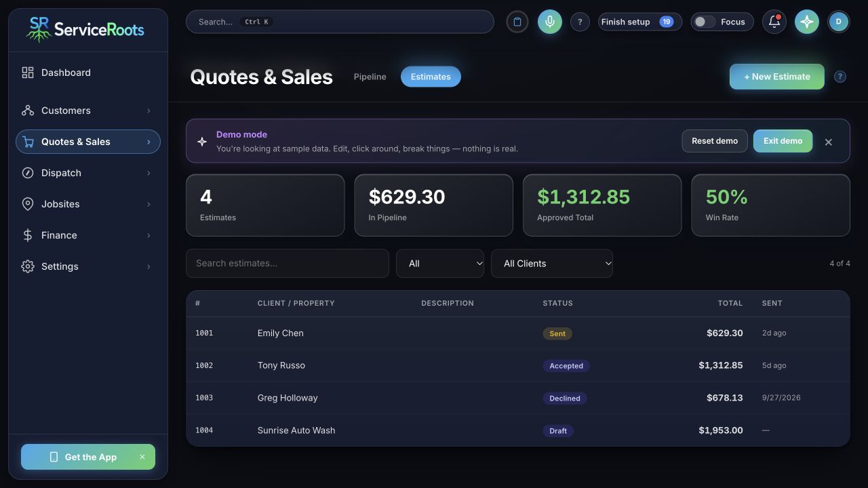868x488 pixels.
Task: Click the Jobsites map pin icon
Action: (x=28, y=204)
